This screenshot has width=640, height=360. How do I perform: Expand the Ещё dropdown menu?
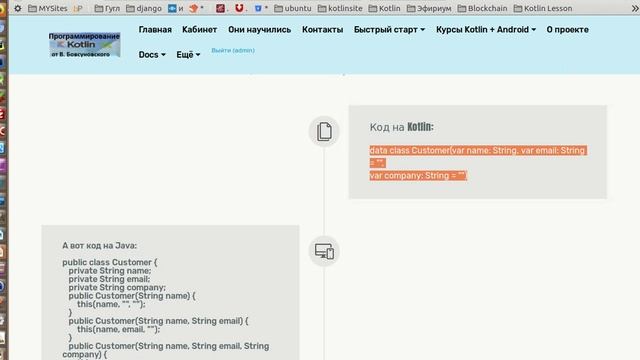tap(188, 55)
